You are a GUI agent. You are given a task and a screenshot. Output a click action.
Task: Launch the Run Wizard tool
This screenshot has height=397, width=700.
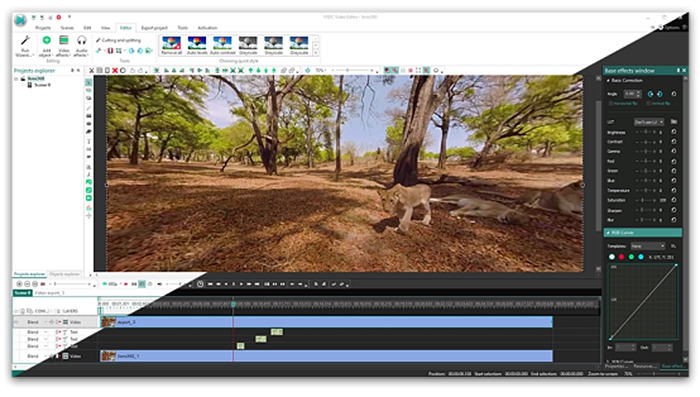point(25,46)
